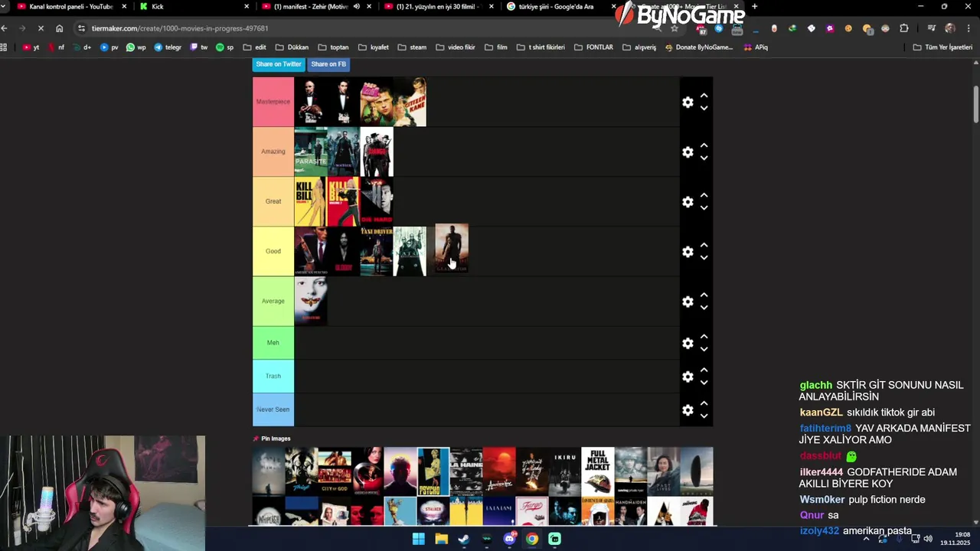This screenshot has height=551, width=980.
Task: Open File Explorer from taskbar
Action: [442, 539]
